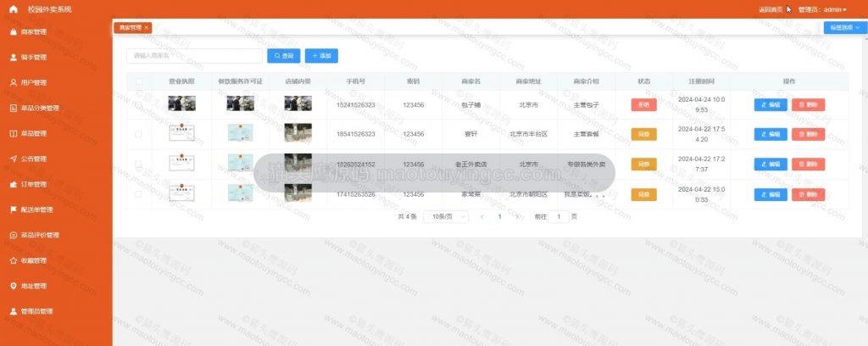Image resolution: width=868 pixels, height=346 pixels.
Task: Click the red status tag for 包子铺
Action: (x=644, y=104)
